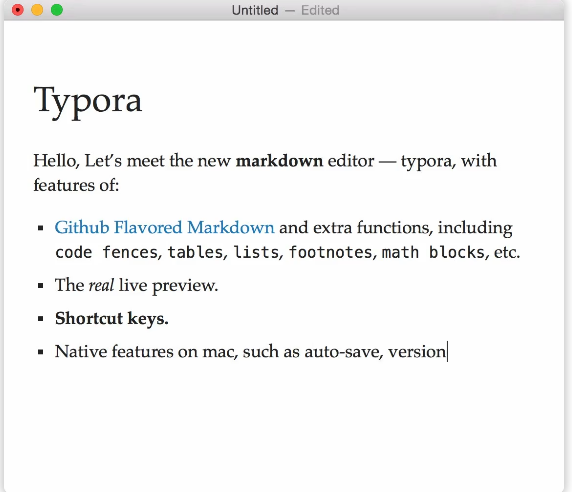Click the bold word markdown

point(279,161)
